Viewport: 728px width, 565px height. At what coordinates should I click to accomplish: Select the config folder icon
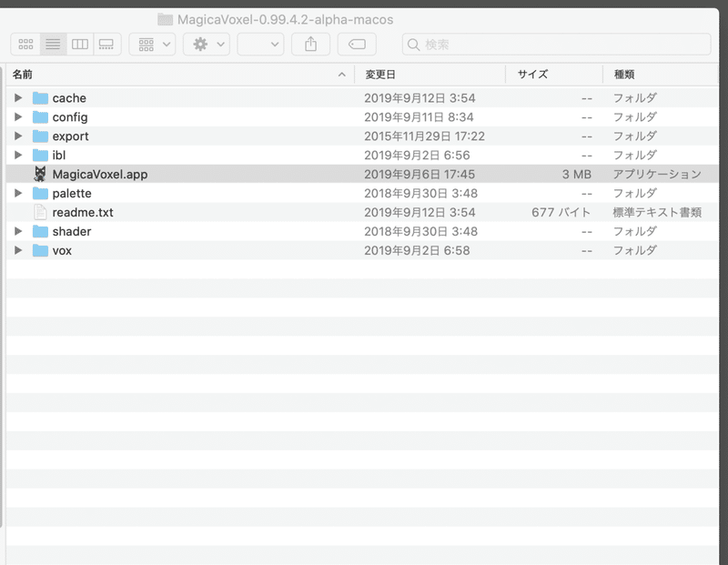click(x=40, y=117)
